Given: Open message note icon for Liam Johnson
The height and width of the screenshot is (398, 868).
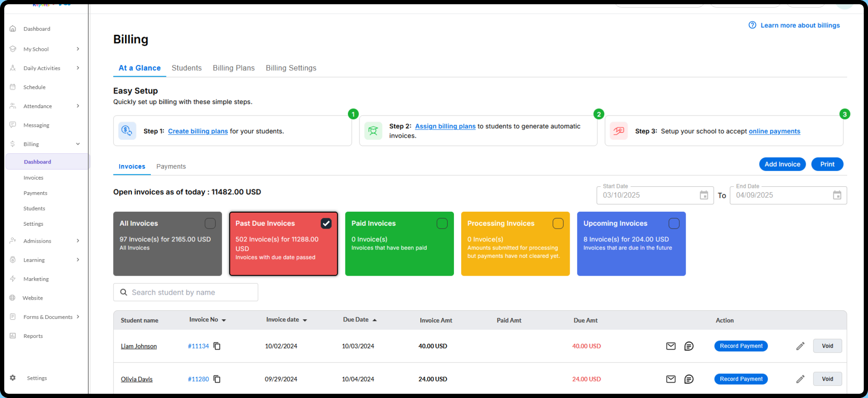Looking at the screenshot, I should point(689,346).
